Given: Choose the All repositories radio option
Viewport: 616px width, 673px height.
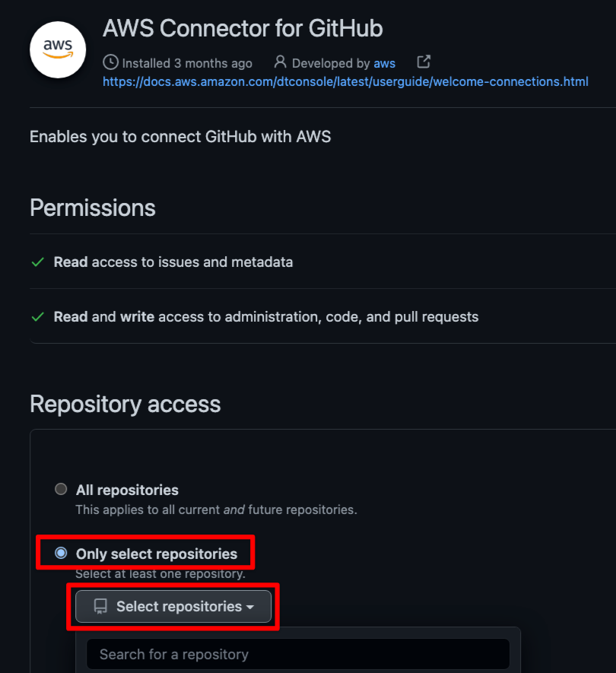Looking at the screenshot, I should tap(61, 490).
